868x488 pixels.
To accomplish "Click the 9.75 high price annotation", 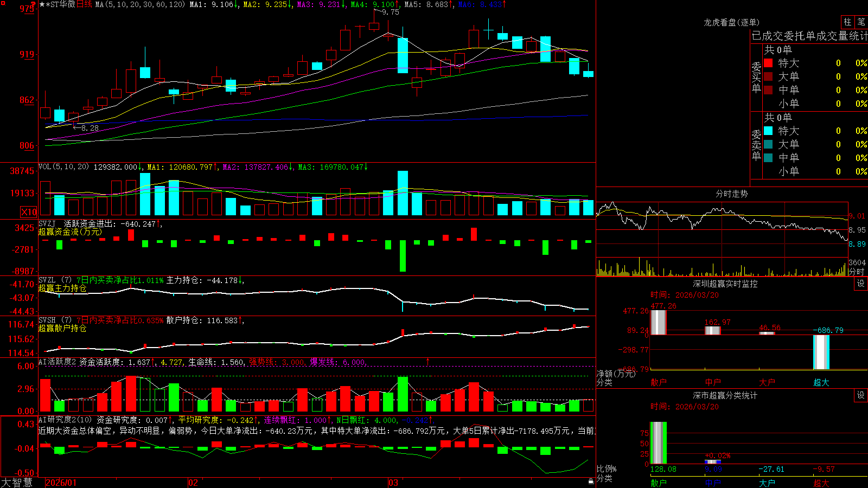I will pyautogui.click(x=391, y=12).
